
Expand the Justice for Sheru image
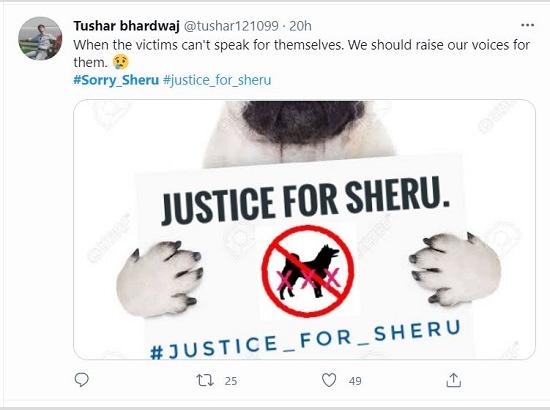pyautogui.click(x=304, y=229)
